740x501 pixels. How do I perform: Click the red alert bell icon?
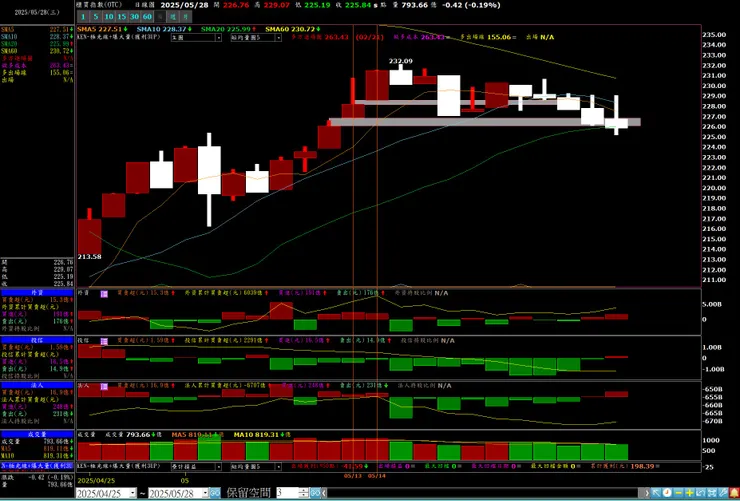[734, 493]
